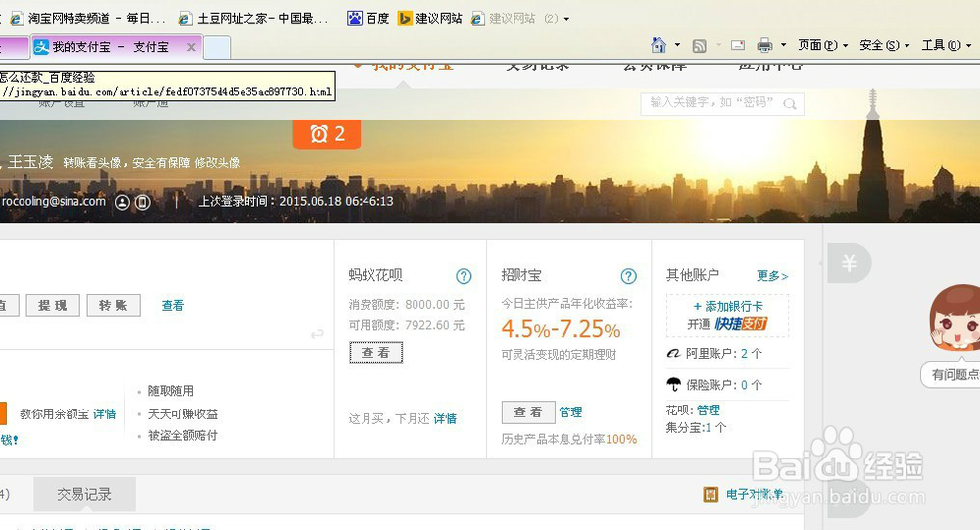Open the 工具(O) menu
The height and width of the screenshot is (530, 980).
[x=947, y=45]
